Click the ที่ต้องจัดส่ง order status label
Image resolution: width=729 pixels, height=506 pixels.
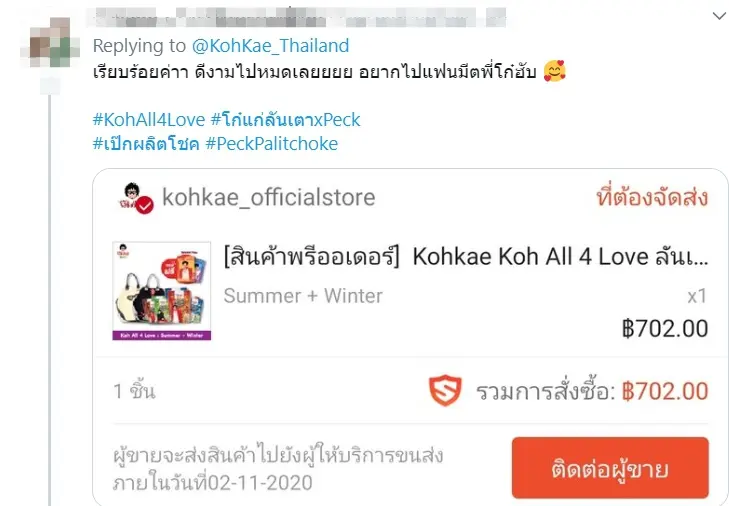pyautogui.click(x=652, y=197)
